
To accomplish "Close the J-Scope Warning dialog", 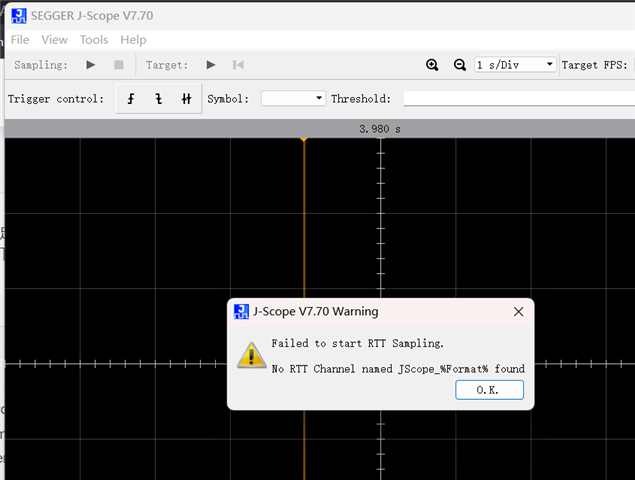I will tap(518, 311).
